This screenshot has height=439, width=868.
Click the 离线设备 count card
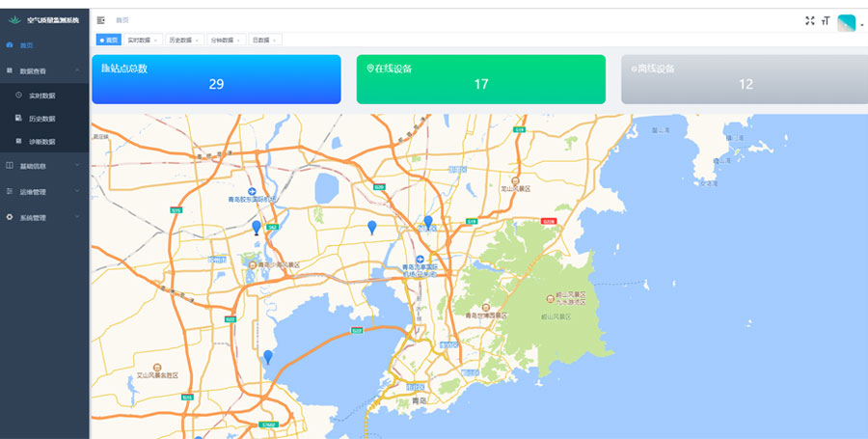pos(745,79)
